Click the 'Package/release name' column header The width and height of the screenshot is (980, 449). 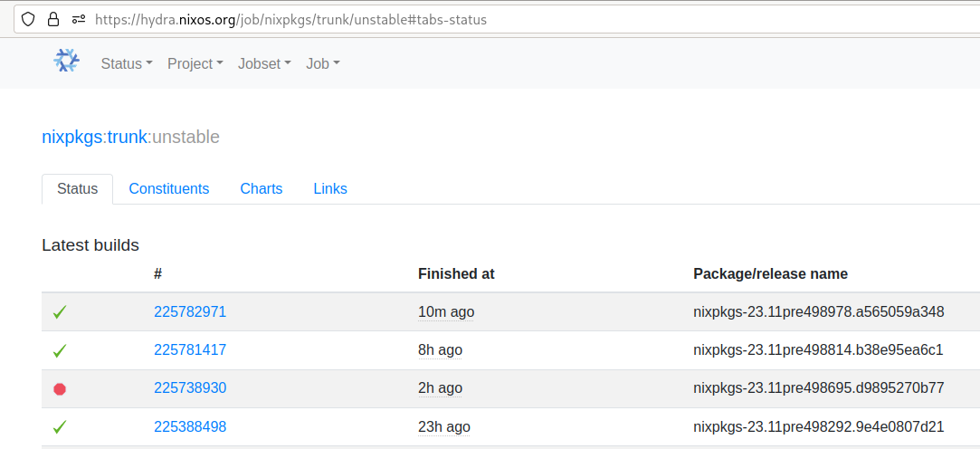pyautogui.click(x=770, y=274)
